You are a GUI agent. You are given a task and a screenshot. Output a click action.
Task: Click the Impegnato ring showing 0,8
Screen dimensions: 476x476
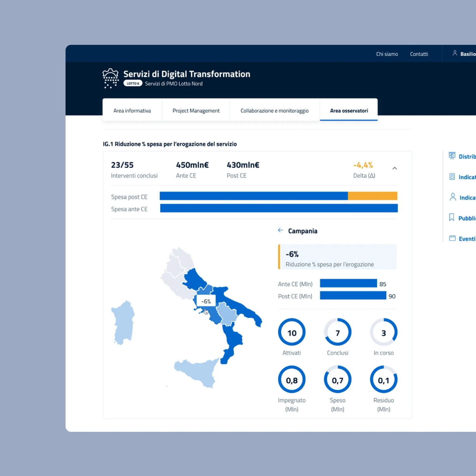(x=292, y=379)
